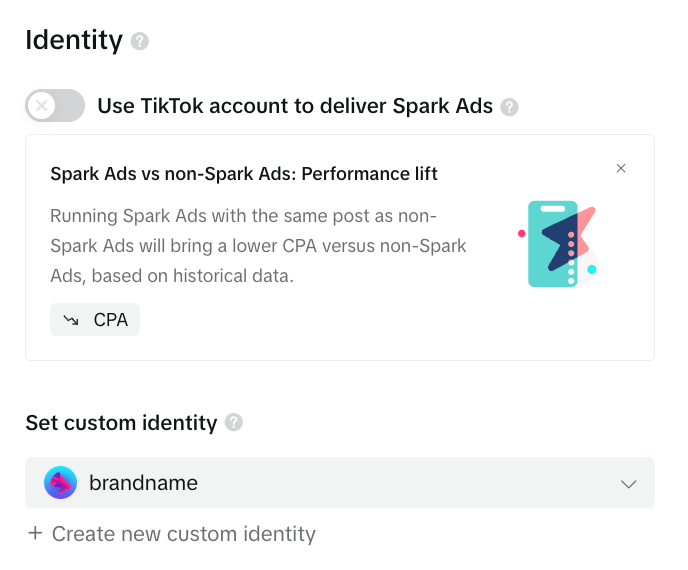Viewport: 688px width, 570px height.
Task: Click the Spark Ads description paragraph text
Action: click(258, 245)
